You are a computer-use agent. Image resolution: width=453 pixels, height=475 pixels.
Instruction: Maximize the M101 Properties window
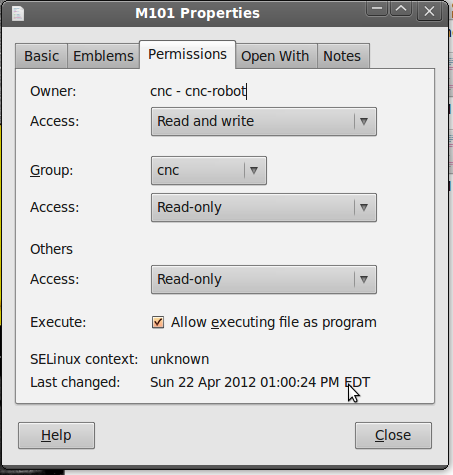[x=401, y=9]
